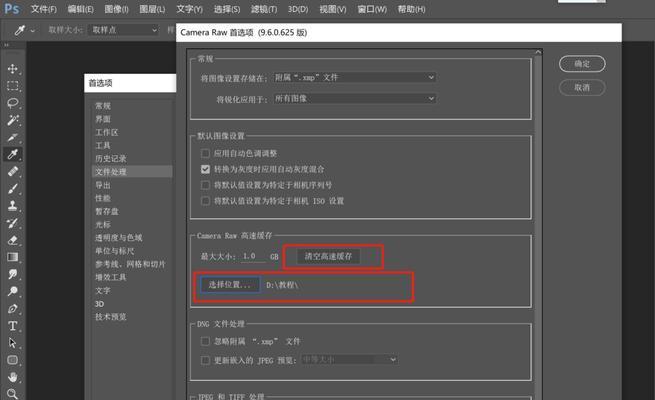Select the Eraser tool

click(13, 240)
